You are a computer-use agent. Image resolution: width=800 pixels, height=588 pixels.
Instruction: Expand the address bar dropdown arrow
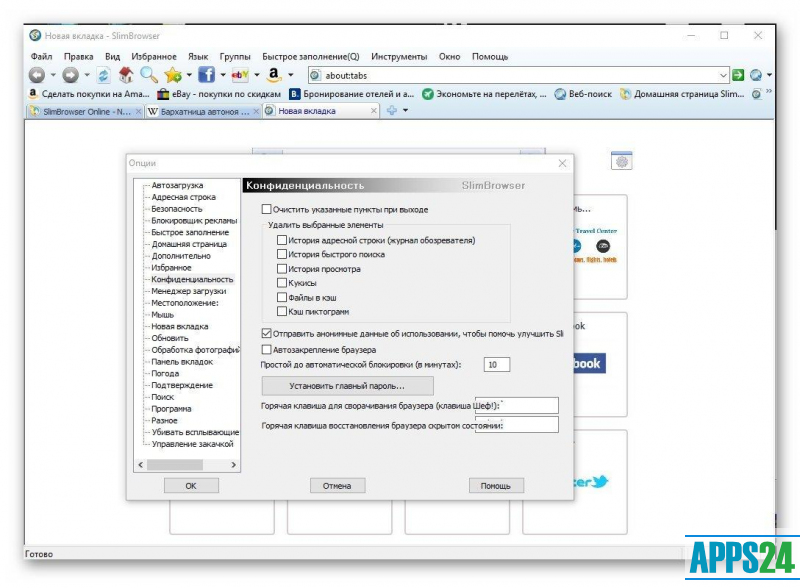tap(724, 75)
